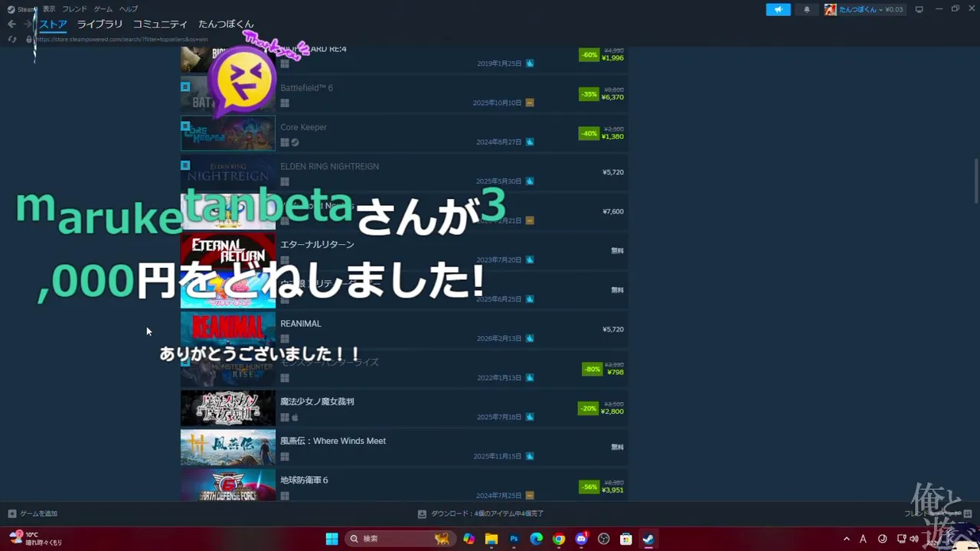Open Microsoft Edge from the taskbar

click(536, 539)
